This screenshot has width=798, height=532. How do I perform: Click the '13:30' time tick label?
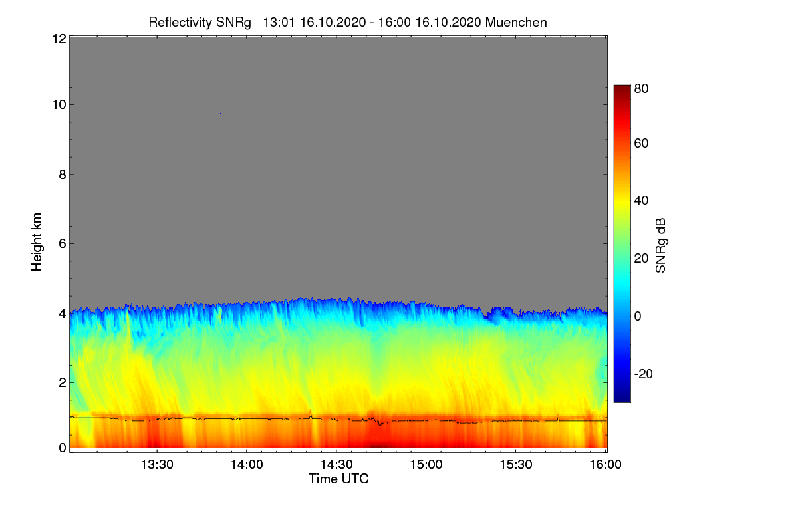[157, 464]
